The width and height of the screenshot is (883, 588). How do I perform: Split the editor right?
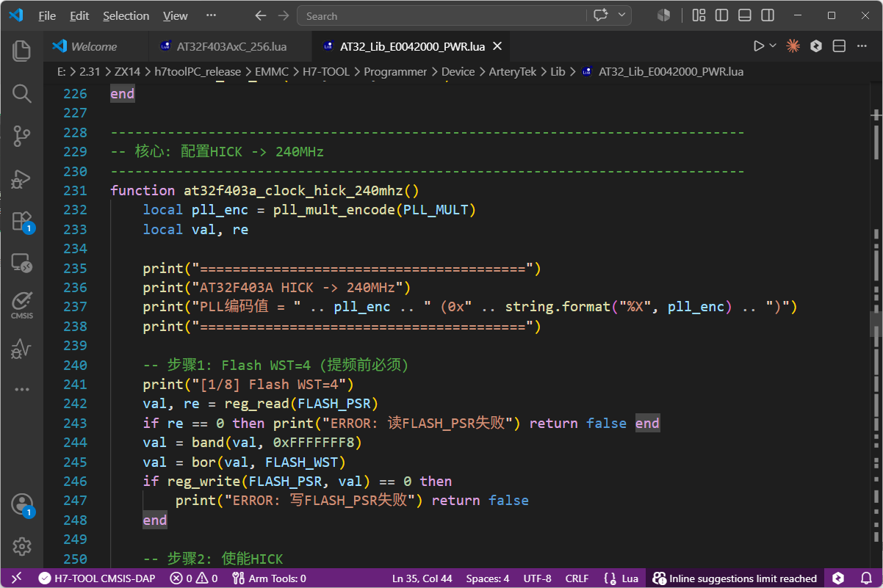(839, 46)
